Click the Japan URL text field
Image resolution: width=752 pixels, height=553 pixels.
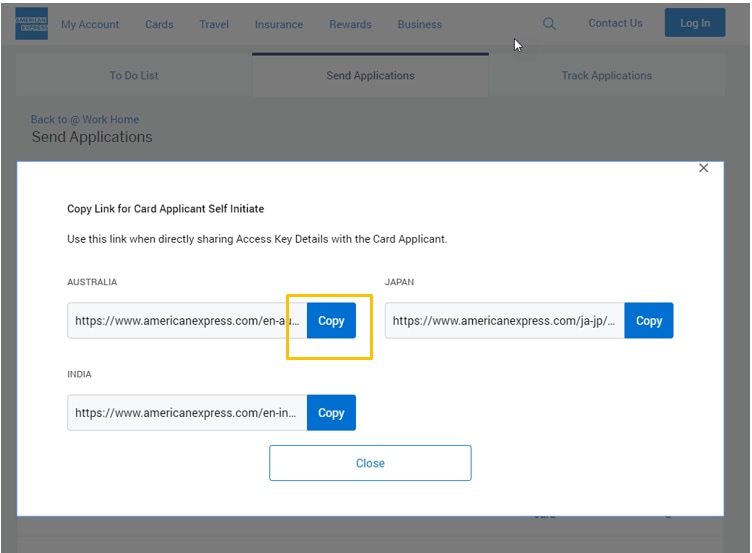point(504,321)
